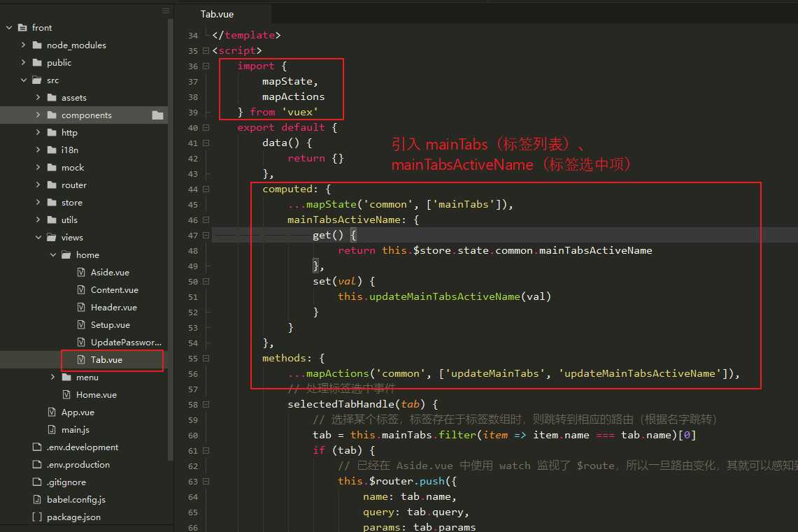This screenshot has height=532, width=798.
Task: Expand the mock folder arrow
Action: [x=38, y=167]
